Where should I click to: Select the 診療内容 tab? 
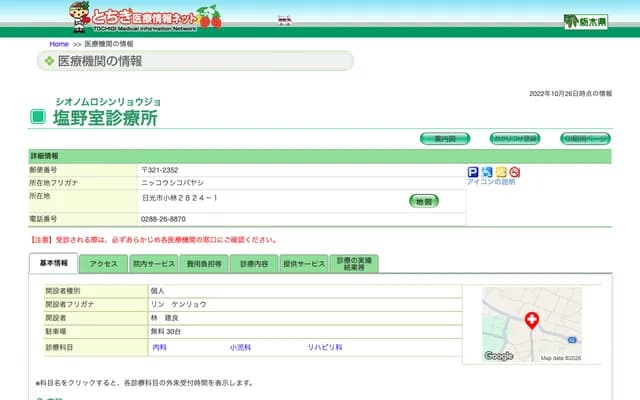(254, 264)
